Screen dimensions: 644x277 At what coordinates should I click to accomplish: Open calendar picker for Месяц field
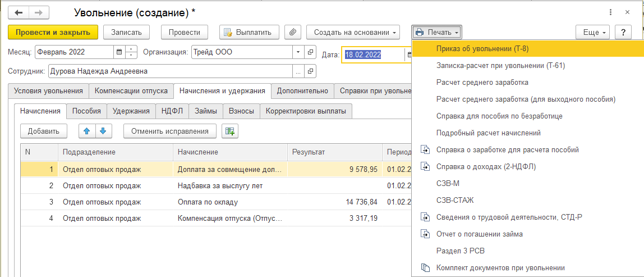click(x=118, y=52)
